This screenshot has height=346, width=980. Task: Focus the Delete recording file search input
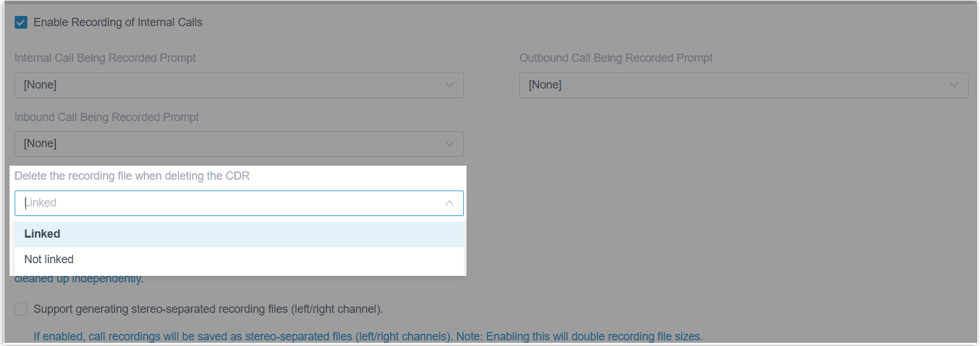click(x=229, y=203)
